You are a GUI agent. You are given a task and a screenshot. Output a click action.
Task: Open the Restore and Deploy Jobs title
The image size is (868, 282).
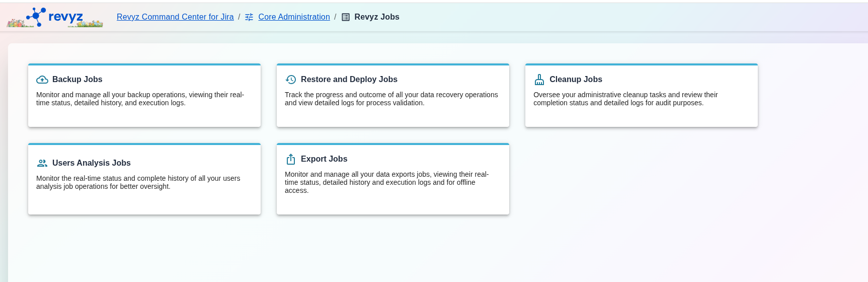(x=349, y=80)
